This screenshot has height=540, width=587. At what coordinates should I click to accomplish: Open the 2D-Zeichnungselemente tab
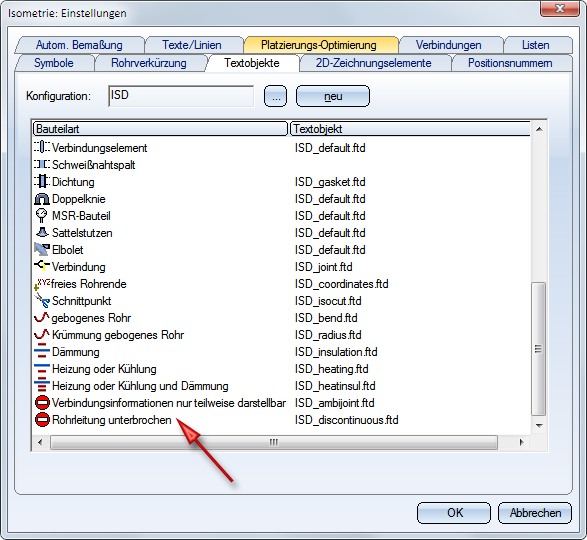coord(374,63)
